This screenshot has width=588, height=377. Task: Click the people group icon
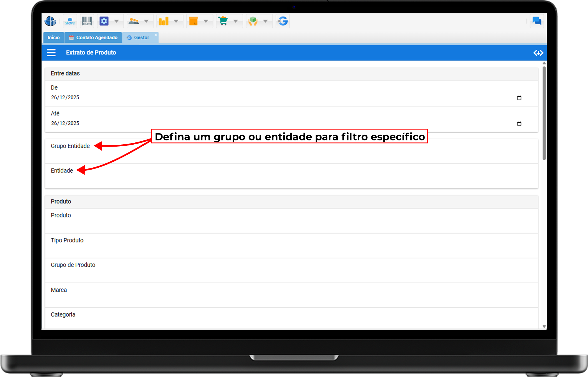click(134, 21)
